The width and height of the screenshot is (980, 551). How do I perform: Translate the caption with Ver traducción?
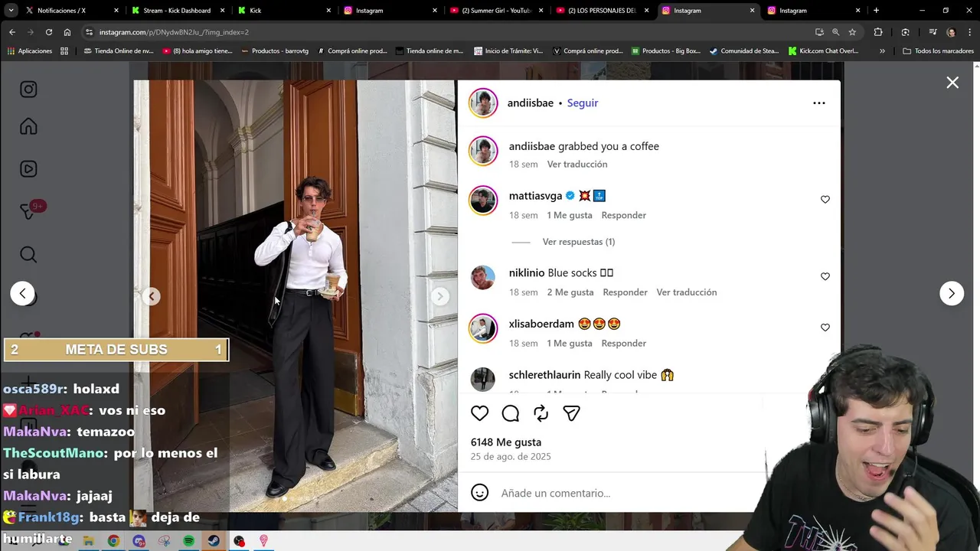pos(577,164)
